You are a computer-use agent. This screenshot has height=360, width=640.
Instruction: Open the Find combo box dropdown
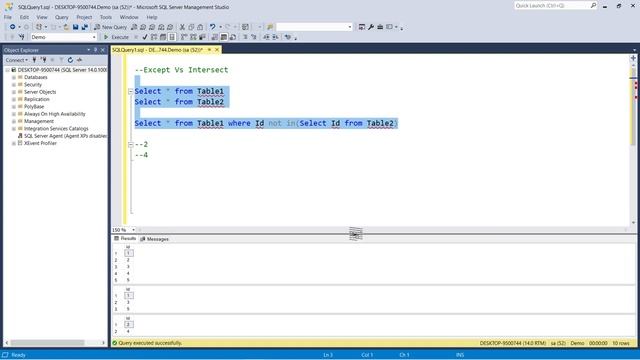tap(350, 27)
